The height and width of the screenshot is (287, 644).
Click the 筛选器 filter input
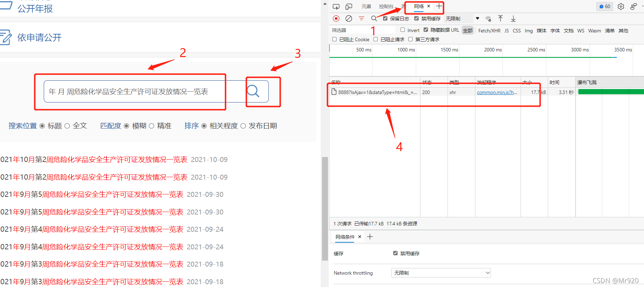363,30
